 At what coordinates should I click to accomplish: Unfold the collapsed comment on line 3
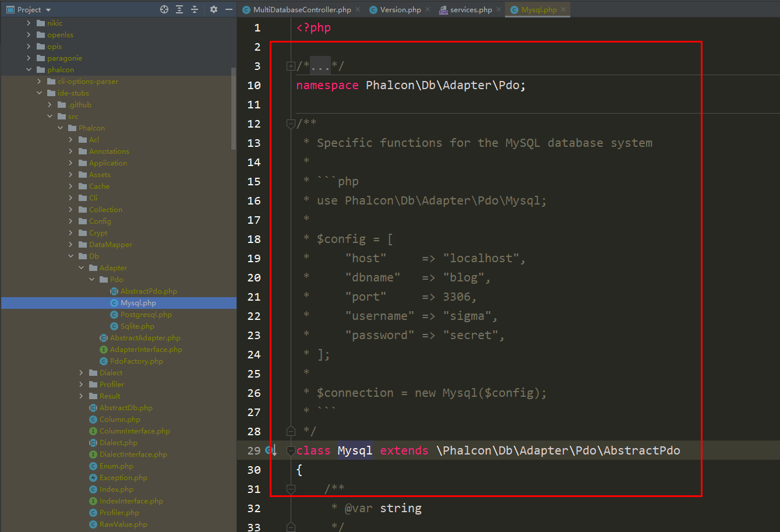[291, 66]
